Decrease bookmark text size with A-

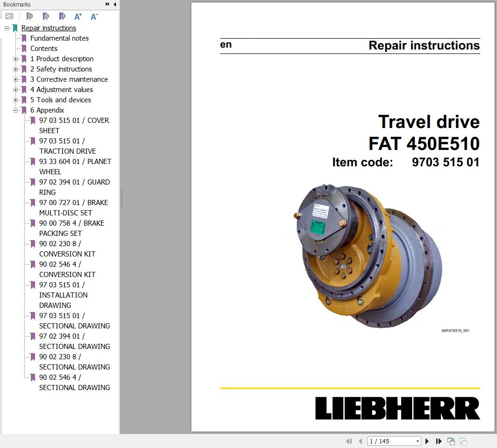[x=94, y=16]
